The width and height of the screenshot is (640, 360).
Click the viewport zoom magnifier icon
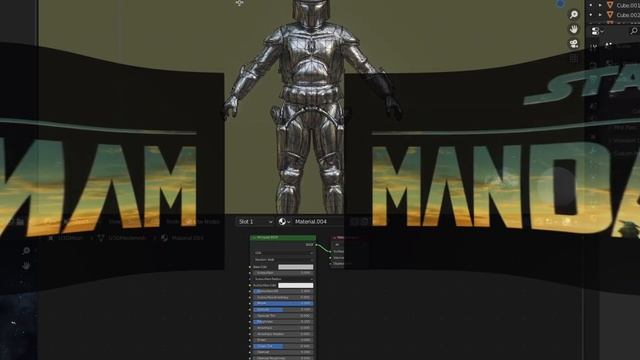(x=574, y=15)
